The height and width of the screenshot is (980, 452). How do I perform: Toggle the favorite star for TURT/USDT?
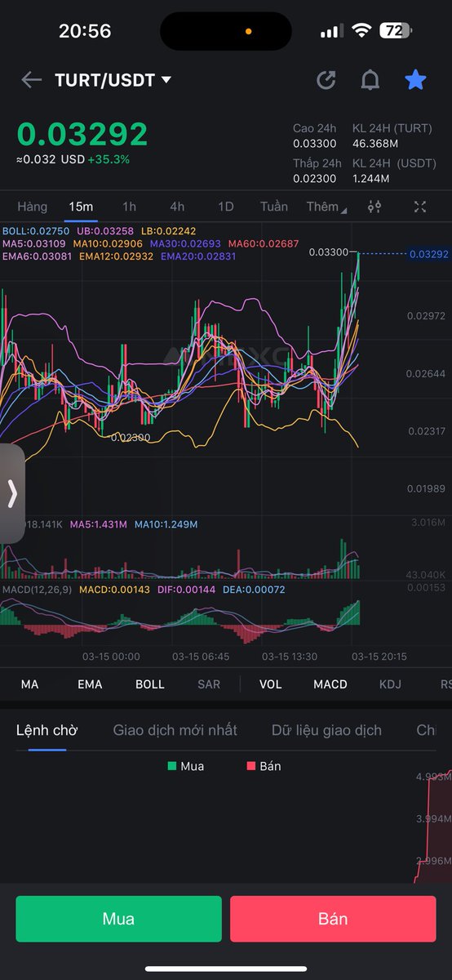415,79
